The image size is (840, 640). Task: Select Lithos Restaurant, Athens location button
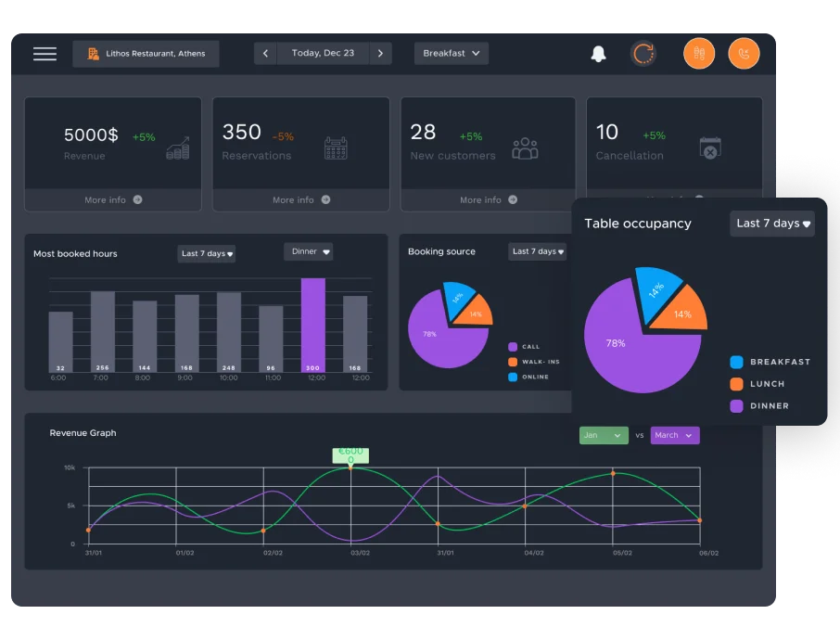tap(146, 54)
